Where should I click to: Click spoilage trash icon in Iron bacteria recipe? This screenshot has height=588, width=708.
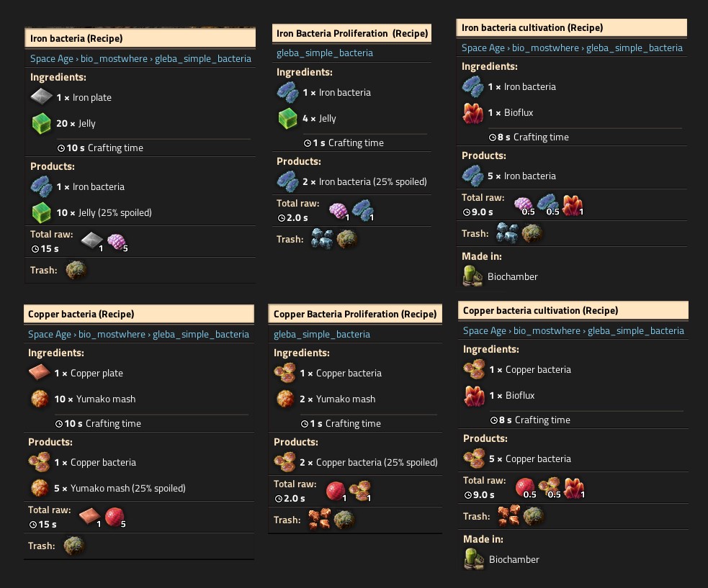(76, 271)
